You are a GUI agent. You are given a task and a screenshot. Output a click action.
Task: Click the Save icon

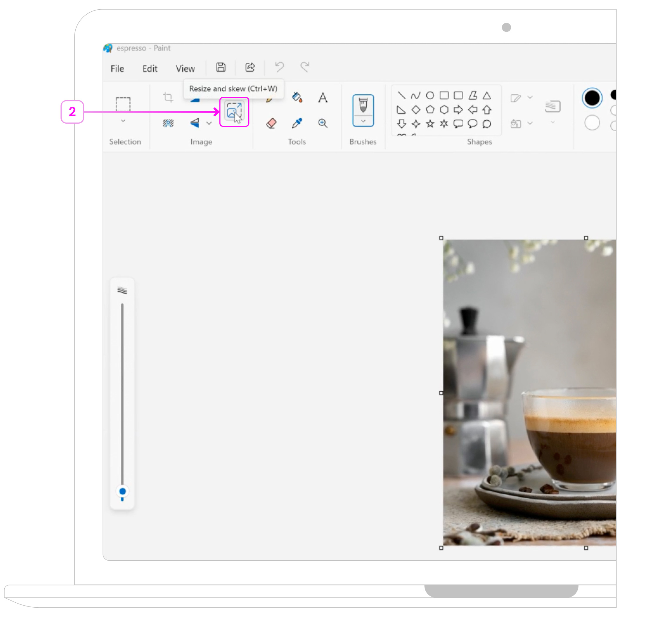point(221,68)
